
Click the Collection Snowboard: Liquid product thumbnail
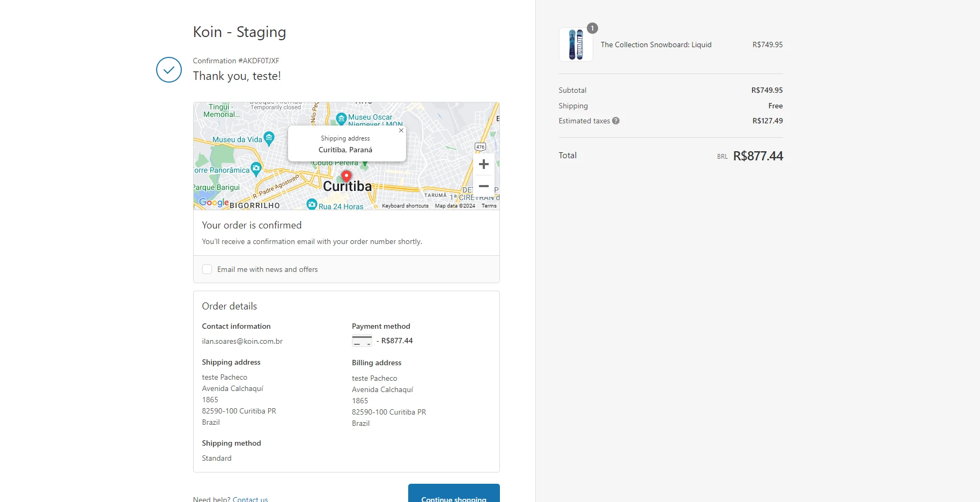[x=576, y=45]
